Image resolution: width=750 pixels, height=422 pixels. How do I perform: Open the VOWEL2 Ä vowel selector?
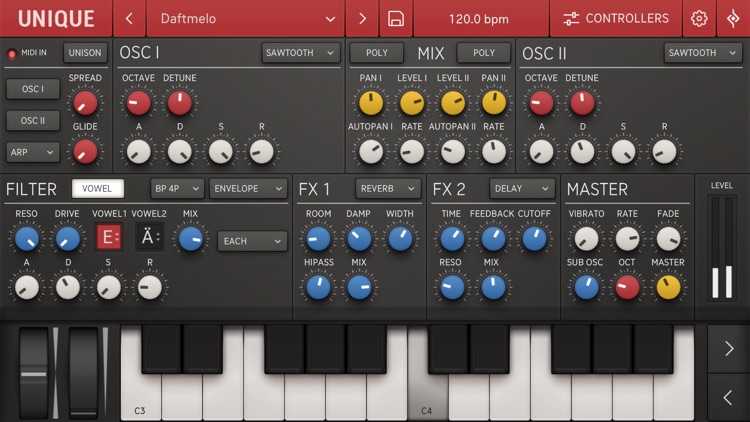point(150,237)
